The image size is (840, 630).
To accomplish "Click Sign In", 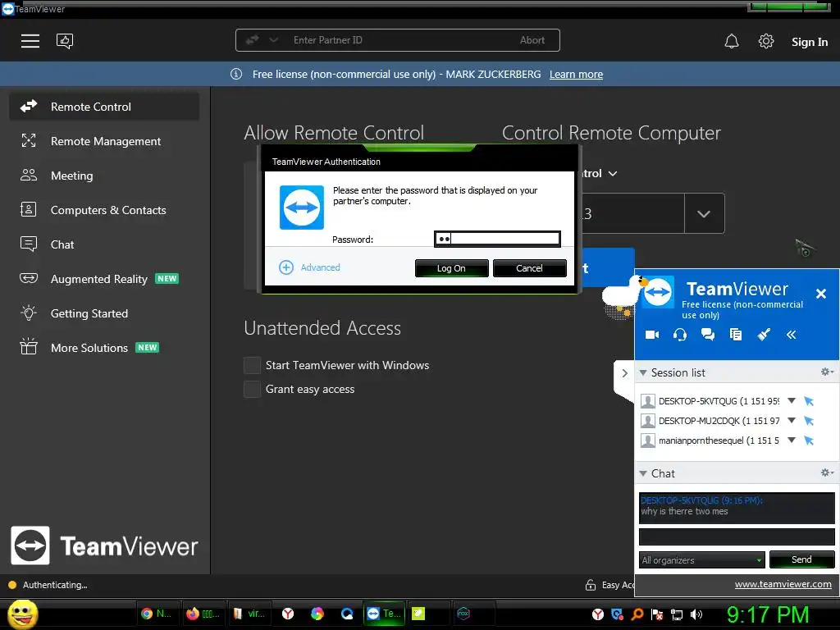I will 810,42.
